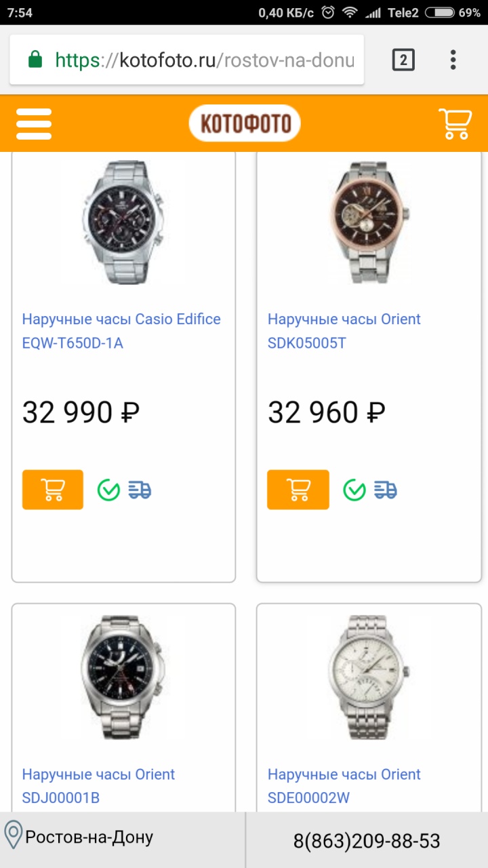488x868 pixels.
Task: Add the Casio Edifice watch to the cart
Action: (53, 490)
